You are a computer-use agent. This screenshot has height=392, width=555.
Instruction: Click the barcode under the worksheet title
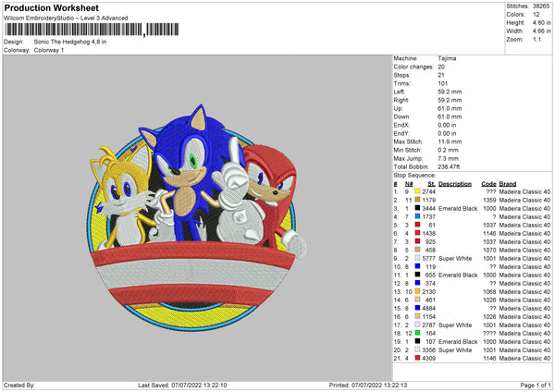[x=92, y=30]
